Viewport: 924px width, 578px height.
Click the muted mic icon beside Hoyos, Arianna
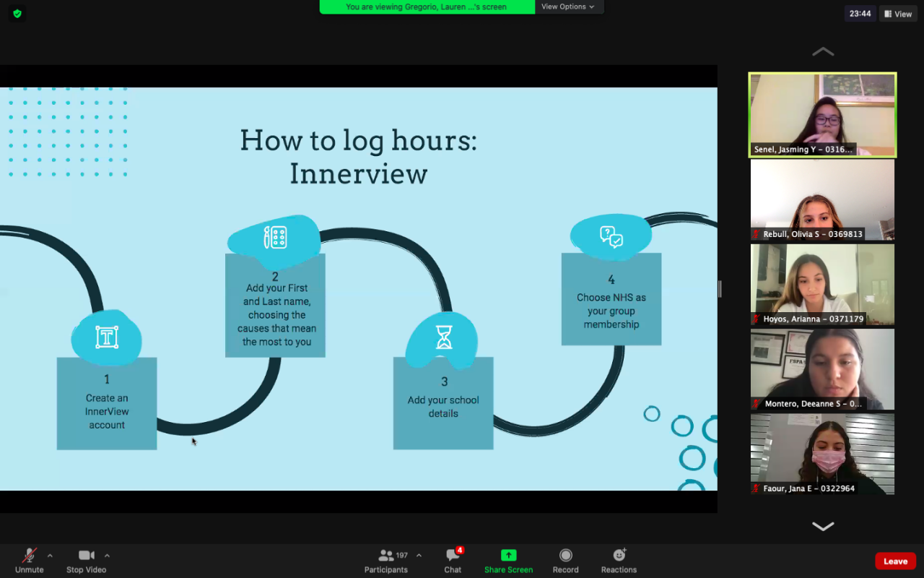pyautogui.click(x=757, y=319)
